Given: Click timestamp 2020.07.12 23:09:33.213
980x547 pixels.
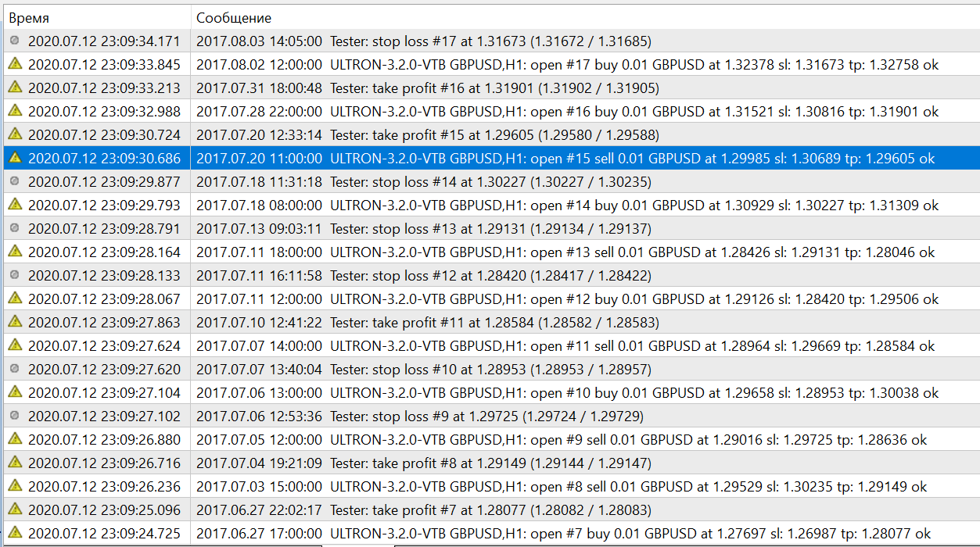Looking at the screenshot, I should [x=104, y=88].
